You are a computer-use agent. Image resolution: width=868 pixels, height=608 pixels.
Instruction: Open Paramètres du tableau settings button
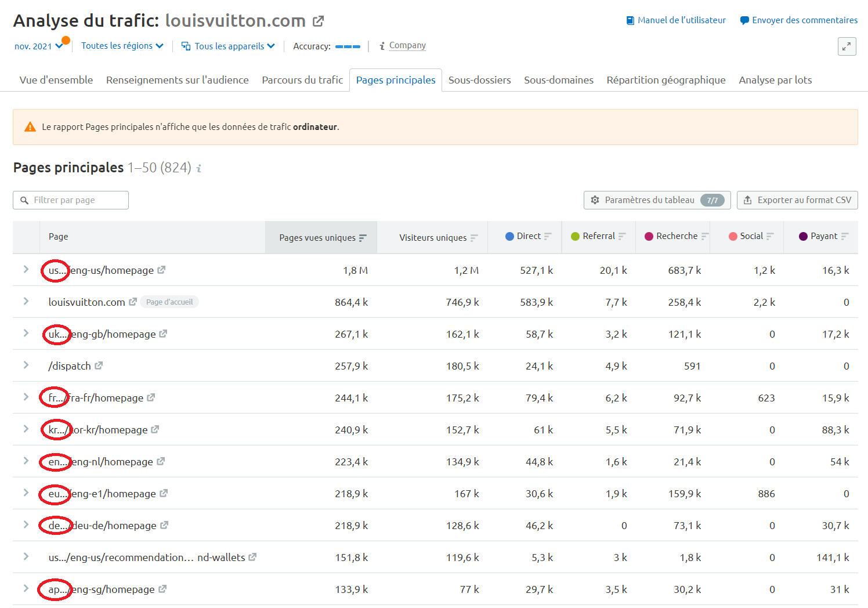point(657,200)
